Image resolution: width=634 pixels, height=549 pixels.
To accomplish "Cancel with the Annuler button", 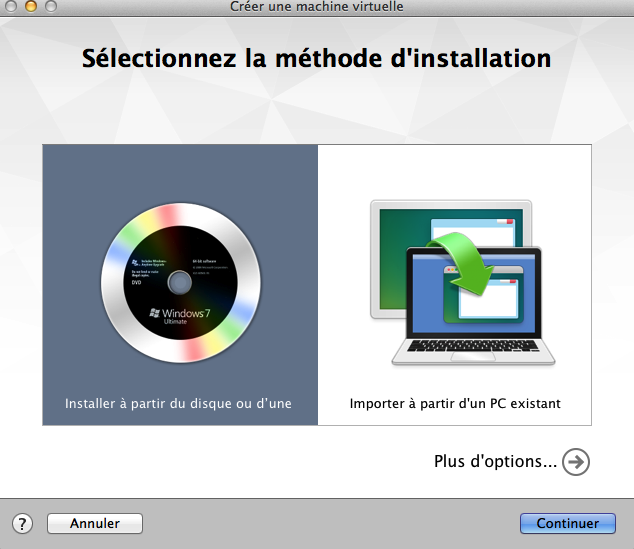I will click(95, 524).
